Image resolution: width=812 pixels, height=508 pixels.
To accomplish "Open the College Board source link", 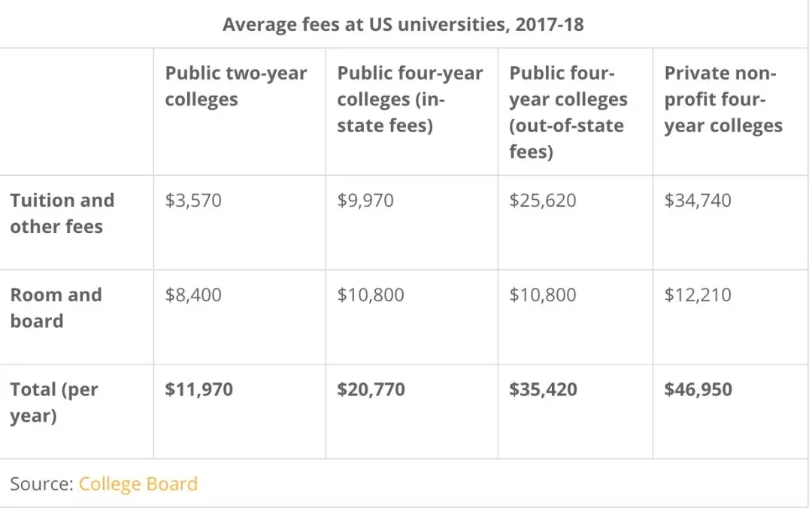I will (x=138, y=484).
